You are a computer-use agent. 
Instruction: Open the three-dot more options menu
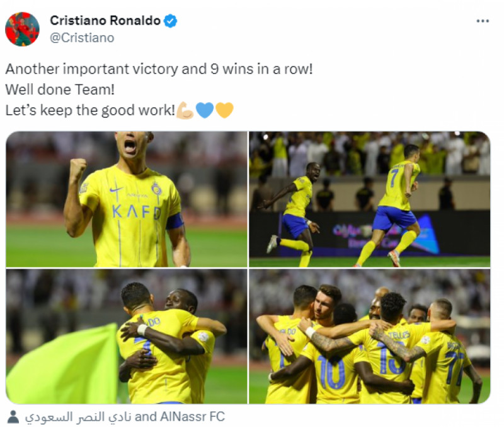coord(482,21)
